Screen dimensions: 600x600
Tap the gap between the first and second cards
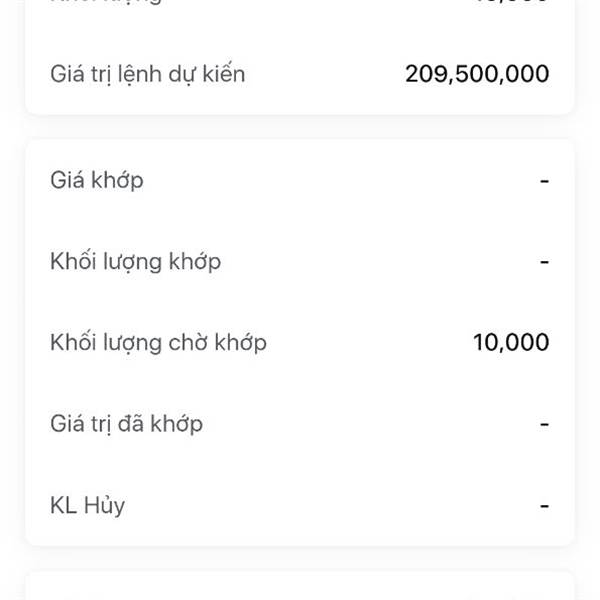pyautogui.click(x=300, y=127)
